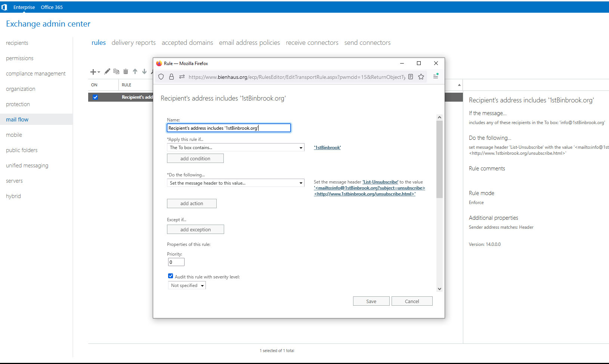Open the send connectors tab

point(368,43)
